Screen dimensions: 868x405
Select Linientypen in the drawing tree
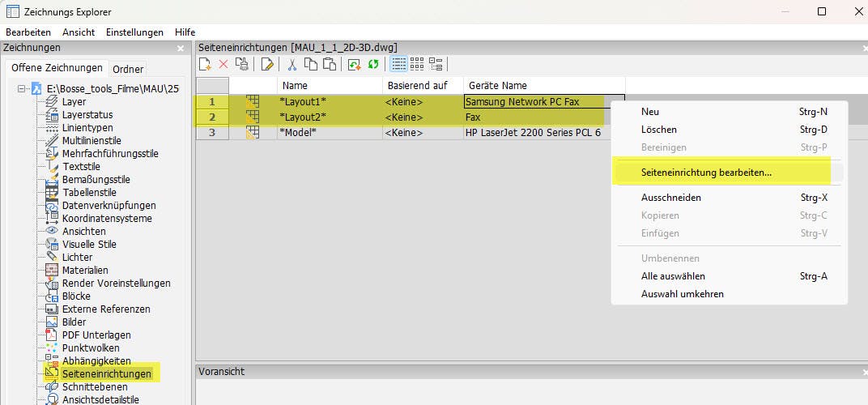point(87,128)
